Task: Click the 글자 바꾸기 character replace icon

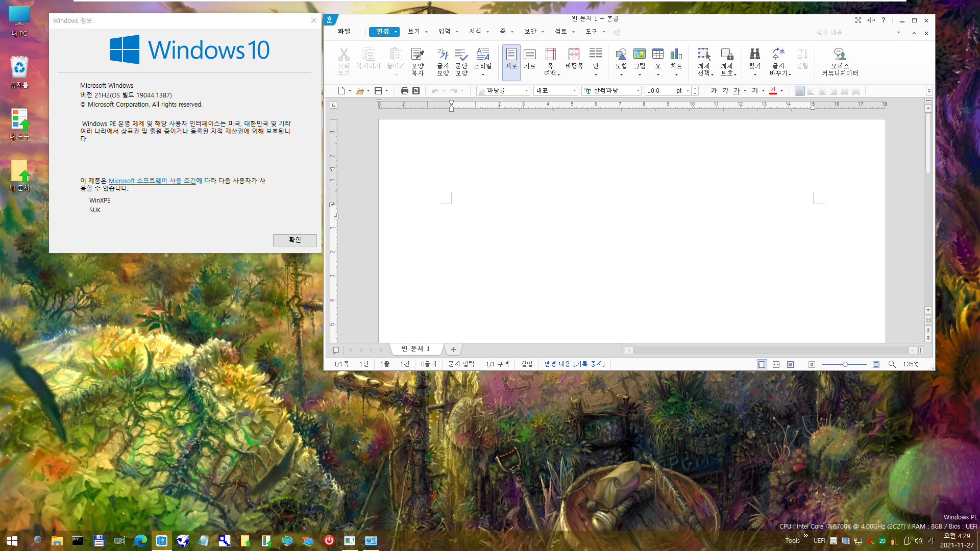Action: tap(779, 62)
